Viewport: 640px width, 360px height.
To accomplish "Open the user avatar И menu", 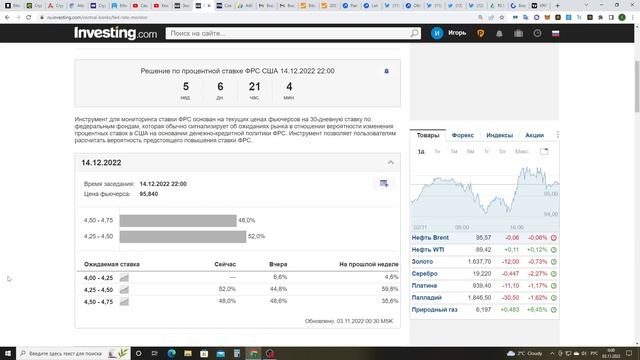I will pos(437,33).
